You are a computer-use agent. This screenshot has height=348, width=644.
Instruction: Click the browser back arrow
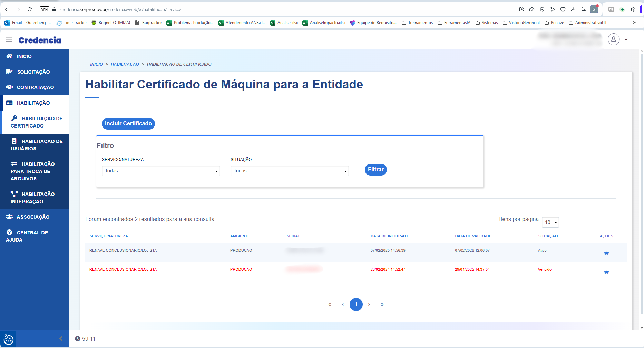click(x=7, y=9)
